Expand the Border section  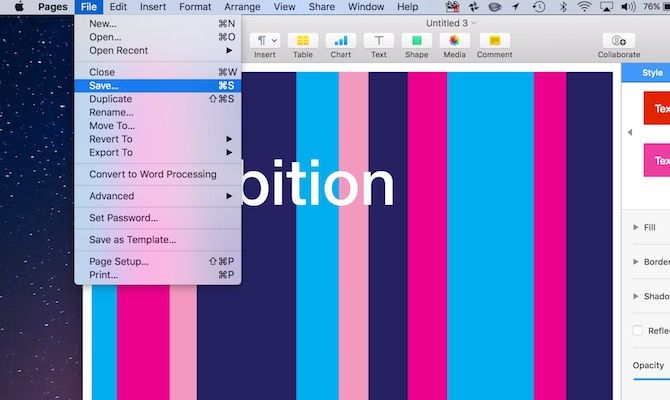click(x=635, y=262)
